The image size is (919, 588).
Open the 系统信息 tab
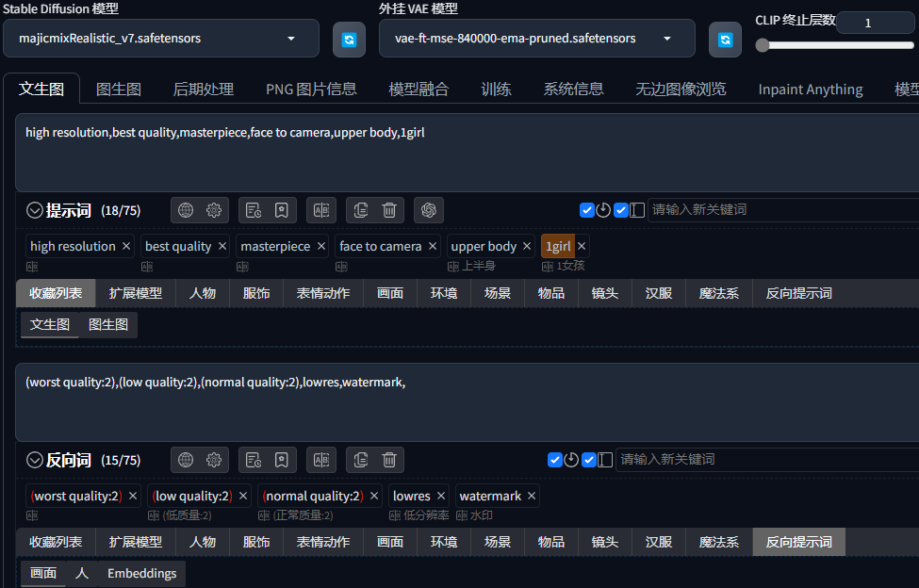click(573, 89)
